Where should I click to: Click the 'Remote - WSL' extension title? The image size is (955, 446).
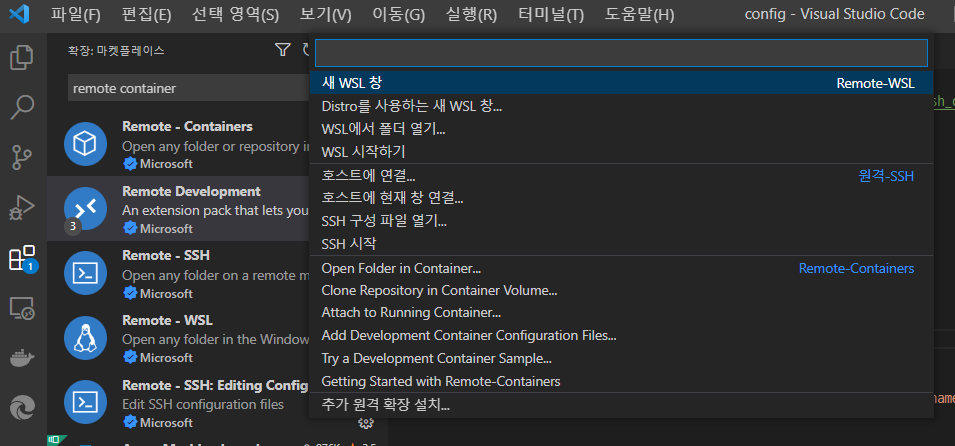tap(167, 320)
